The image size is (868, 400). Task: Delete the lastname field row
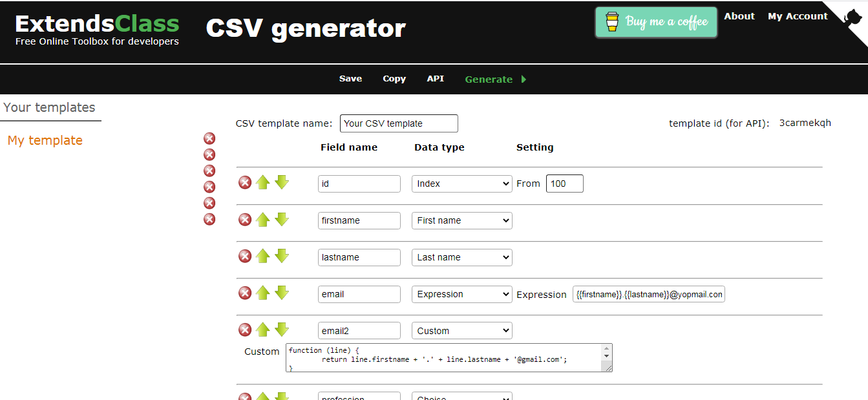tap(245, 257)
